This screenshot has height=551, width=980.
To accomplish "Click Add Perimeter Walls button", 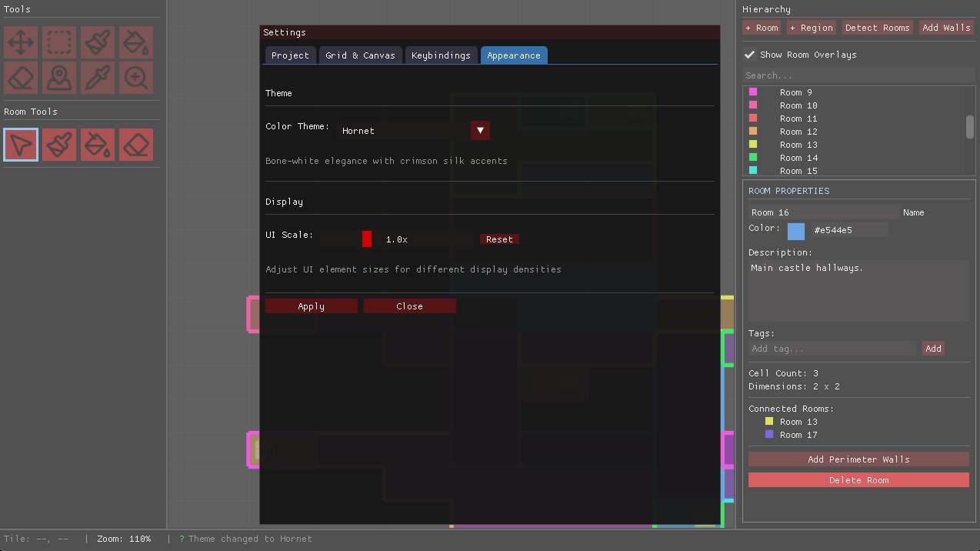I will point(858,459).
